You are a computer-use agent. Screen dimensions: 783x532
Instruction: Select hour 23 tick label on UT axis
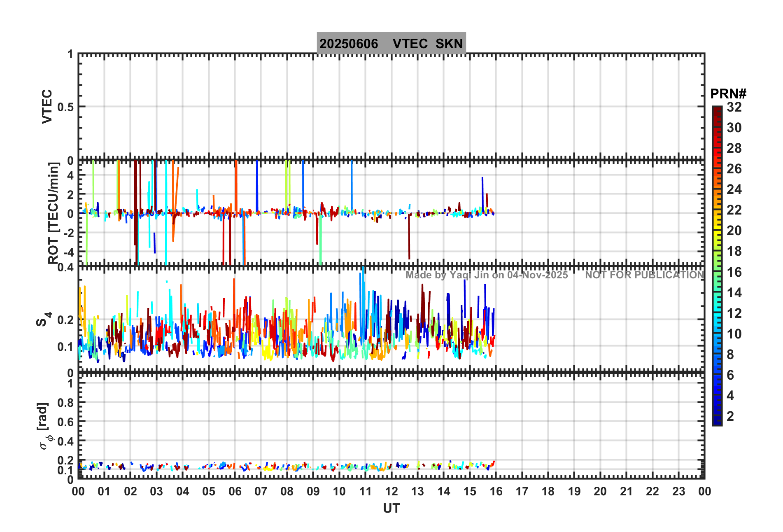pos(678,491)
